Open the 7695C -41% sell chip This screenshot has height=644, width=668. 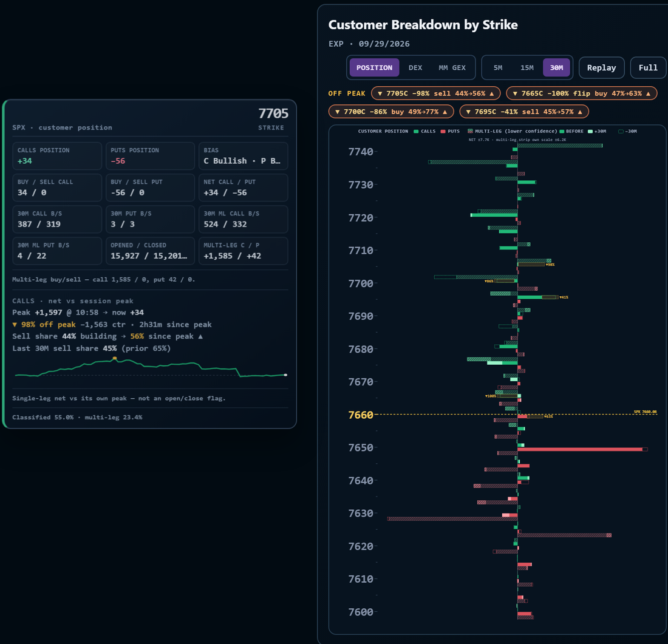(x=523, y=112)
